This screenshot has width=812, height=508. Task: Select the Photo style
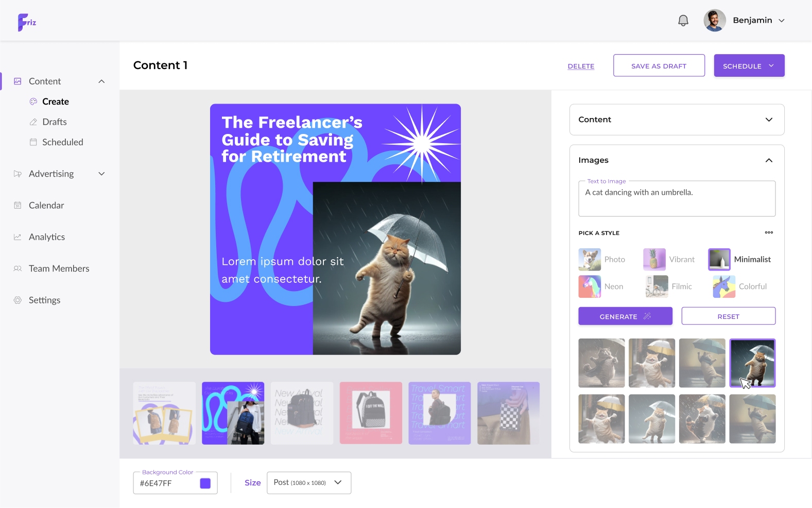[x=602, y=259]
